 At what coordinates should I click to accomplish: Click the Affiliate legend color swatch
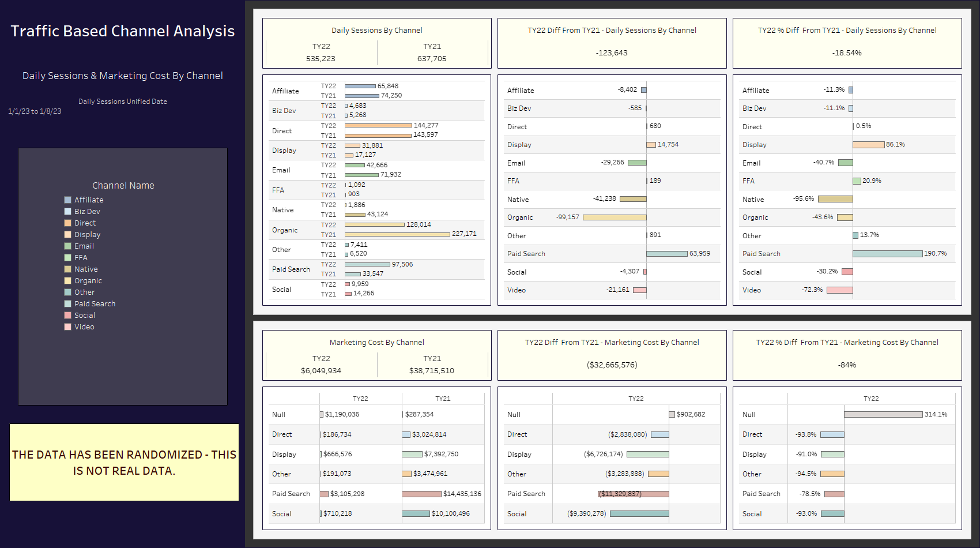pyautogui.click(x=67, y=200)
